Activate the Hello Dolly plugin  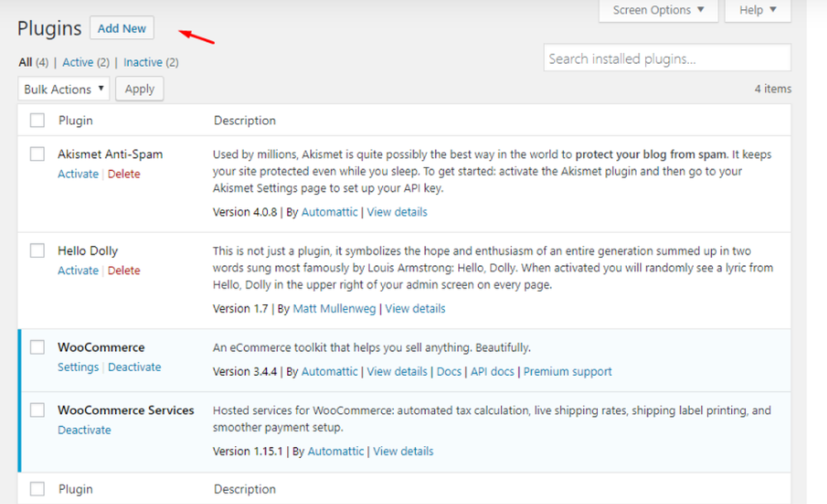point(78,270)
